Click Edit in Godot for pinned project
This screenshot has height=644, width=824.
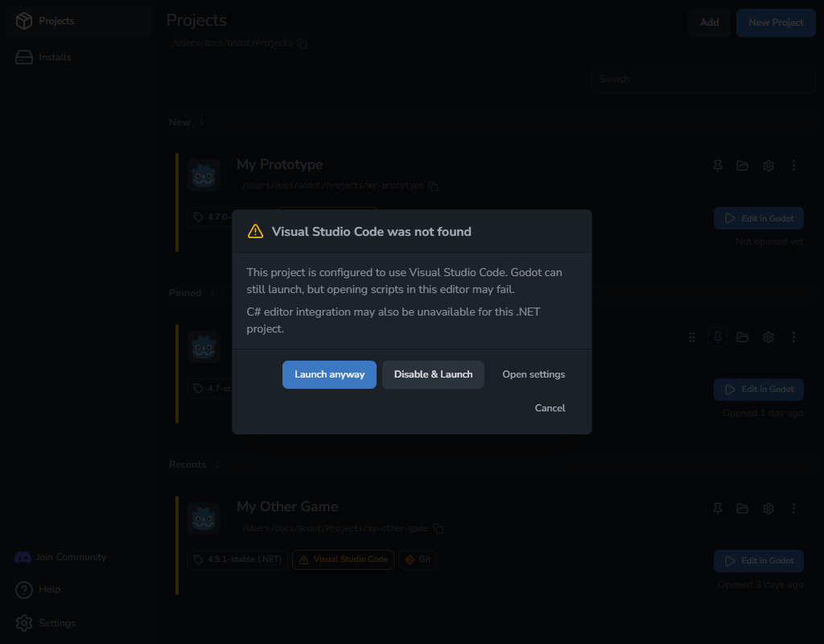click(758, 390)
